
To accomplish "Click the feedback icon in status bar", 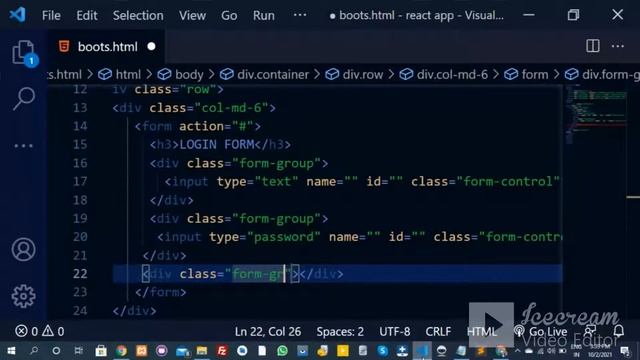I will pyautogui.click(x=590, y=331).
